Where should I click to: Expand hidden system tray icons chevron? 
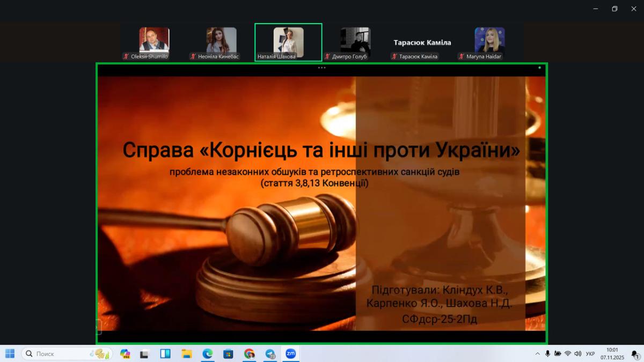(x=537, y=354)
